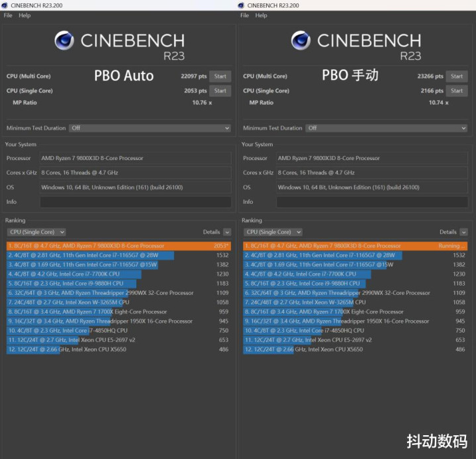Select orange 9800X3D ranking row scoring 2053 in left window
Screen dimensions: 476x459
[119, 246]
